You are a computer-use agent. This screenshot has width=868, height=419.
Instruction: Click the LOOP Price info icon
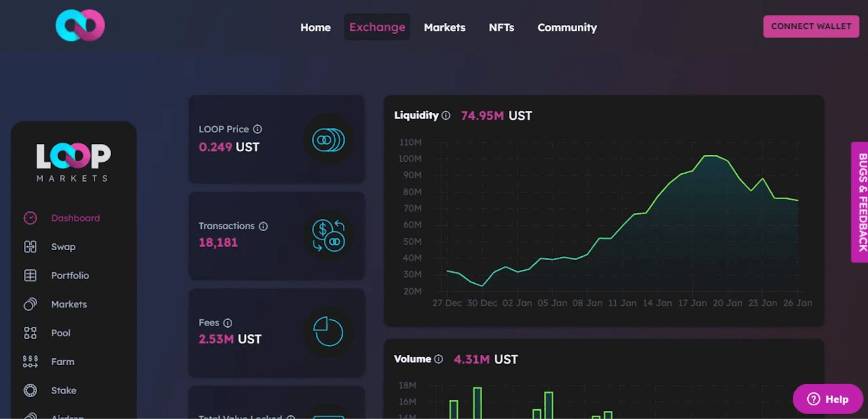pos(258,129)
